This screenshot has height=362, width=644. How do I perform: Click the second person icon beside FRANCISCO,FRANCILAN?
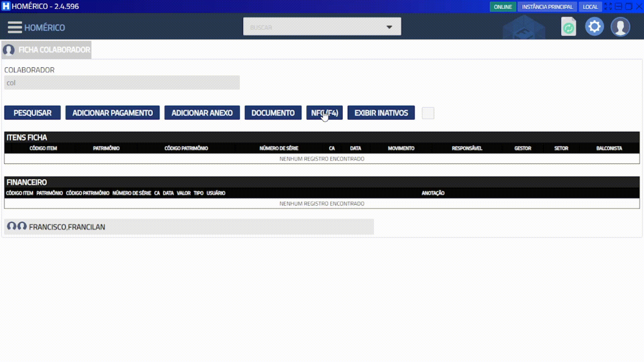22,226
